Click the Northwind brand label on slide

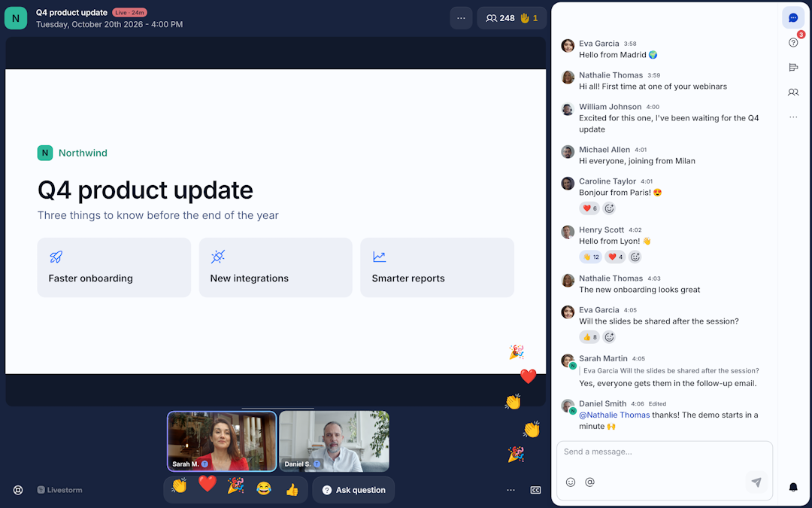[83, 153]
